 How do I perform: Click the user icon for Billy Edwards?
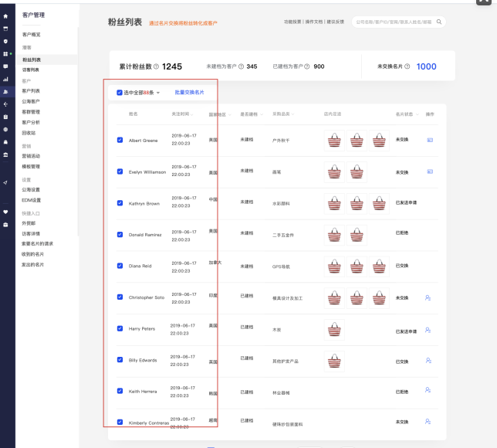coord(428,360)
